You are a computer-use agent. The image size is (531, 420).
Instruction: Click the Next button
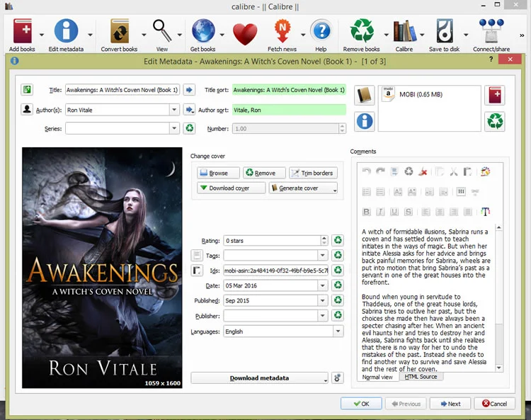450,404
